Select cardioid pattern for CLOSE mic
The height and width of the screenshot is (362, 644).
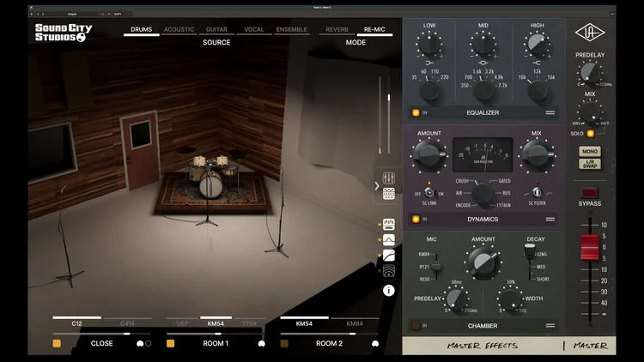[140, 343]
